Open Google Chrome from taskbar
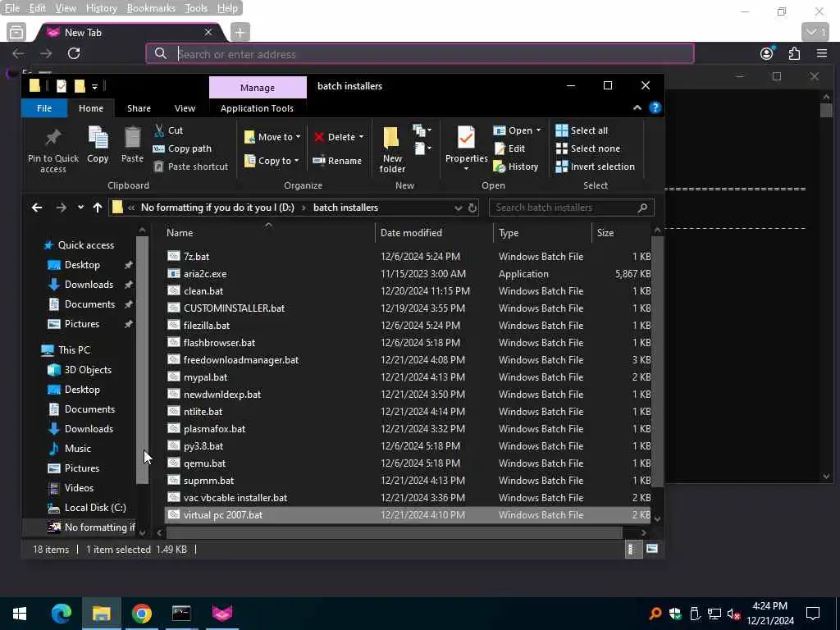 pos(141,614)
